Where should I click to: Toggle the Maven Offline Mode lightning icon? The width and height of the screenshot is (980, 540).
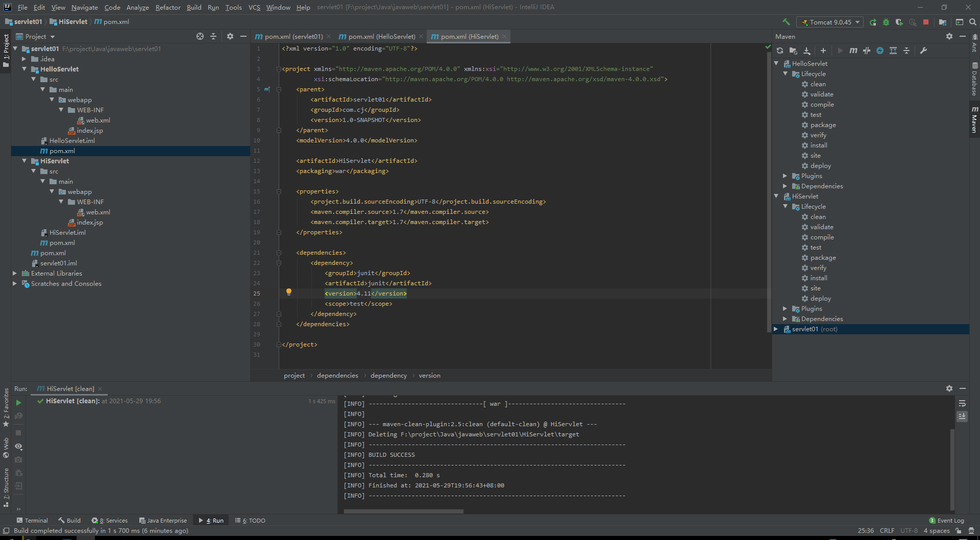(x=880, y=51)
